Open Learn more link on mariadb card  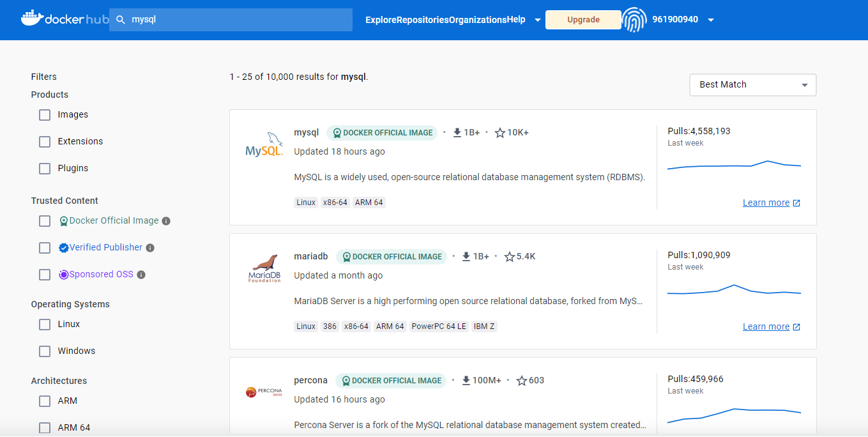(x=766, y=327)
